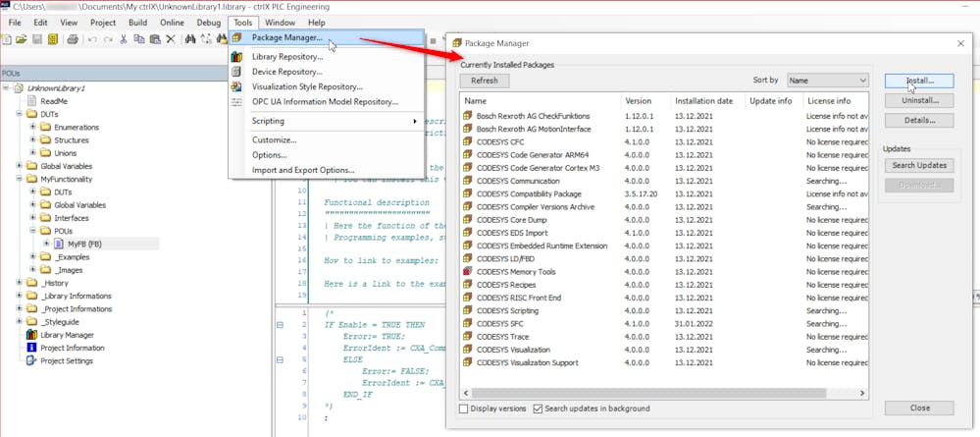Click the Cut scissors icon
This screenshot has width=980, height=437.
[x=124, y=39]
